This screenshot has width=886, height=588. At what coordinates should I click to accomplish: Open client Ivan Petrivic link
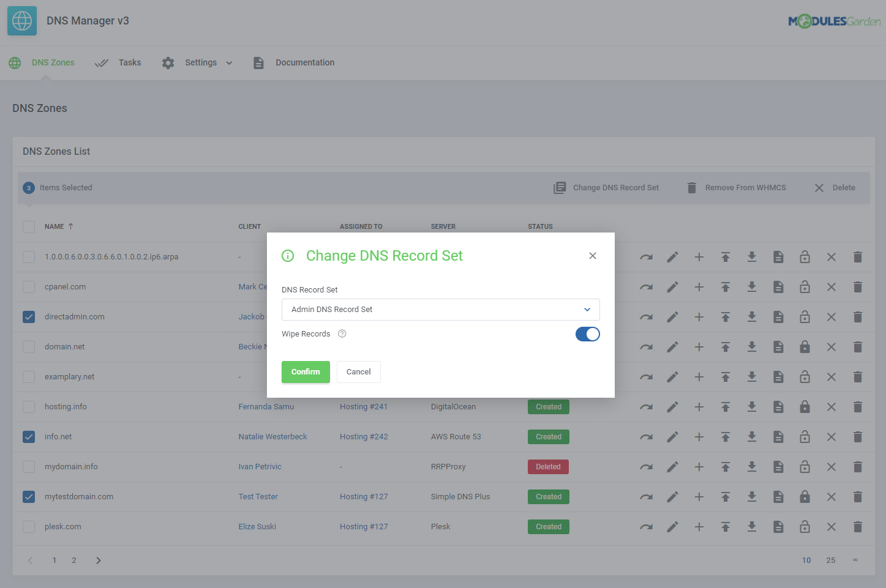[260, 467]
